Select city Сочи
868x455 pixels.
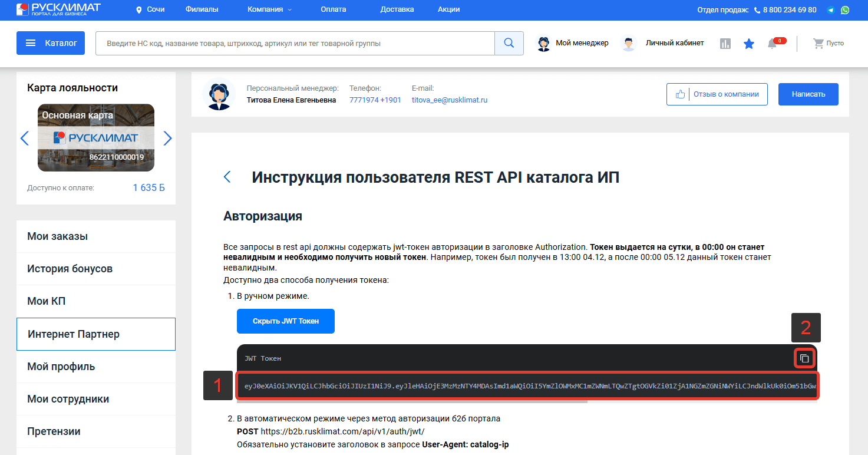[x=156, y=10]
